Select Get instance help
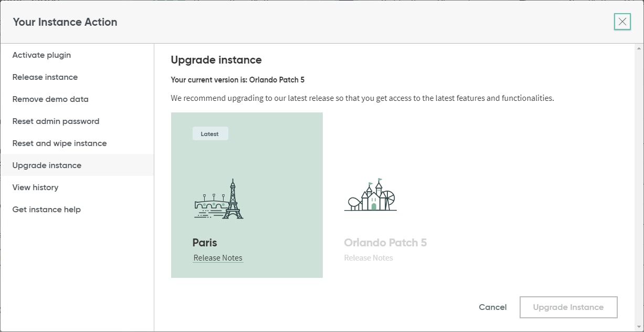Image resolution: width=644 pixels, height=332 pixels. tap(46, 209)
